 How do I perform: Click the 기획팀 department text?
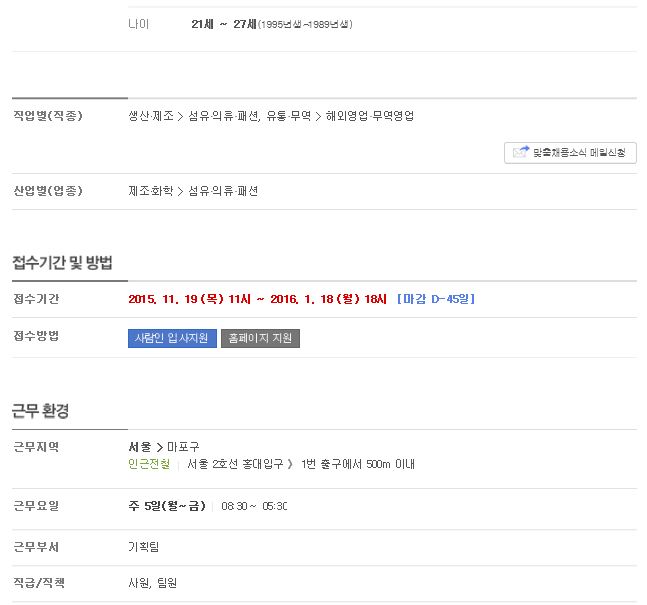(144, 547)
